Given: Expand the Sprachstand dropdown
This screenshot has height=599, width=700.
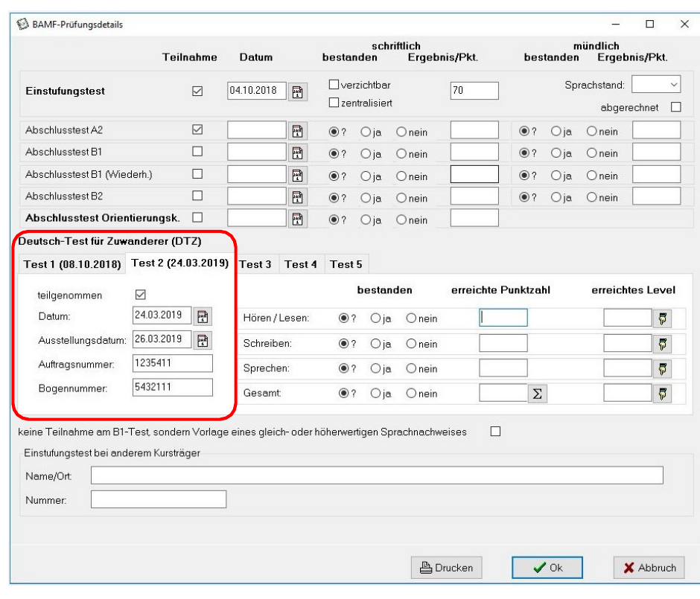Looking at the screenshot, I should pyautogui.click(x=674, y=84).
